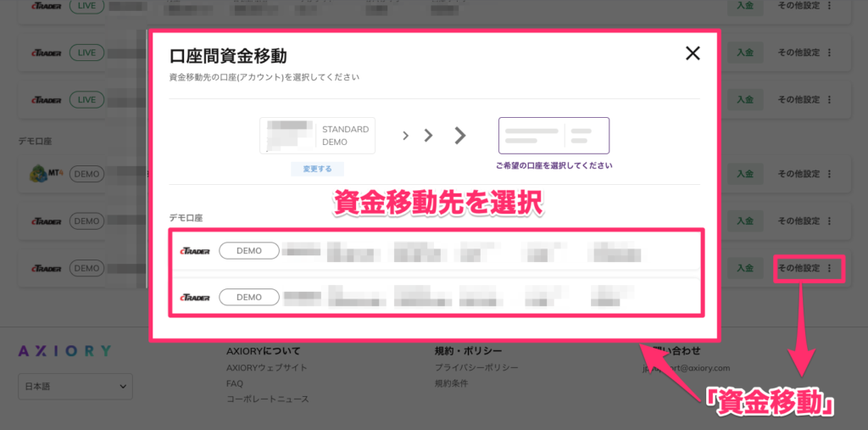
Task: Click the 規約・ポリシー footer heading
Action: coord(468,351)
